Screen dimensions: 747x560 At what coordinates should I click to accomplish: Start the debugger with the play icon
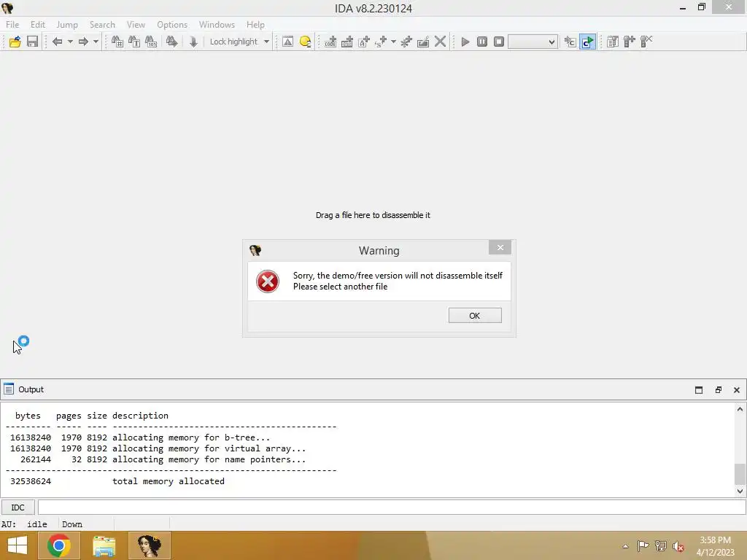pos(465,42)
